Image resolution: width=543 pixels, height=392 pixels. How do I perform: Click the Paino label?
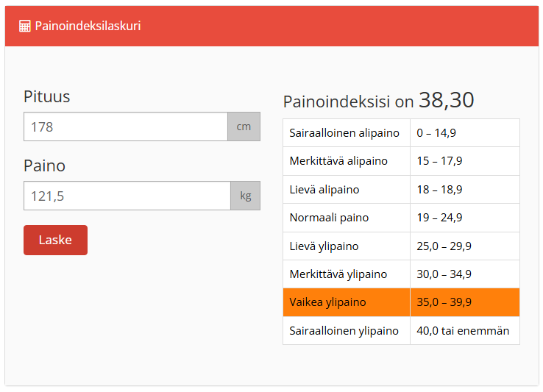44,165
